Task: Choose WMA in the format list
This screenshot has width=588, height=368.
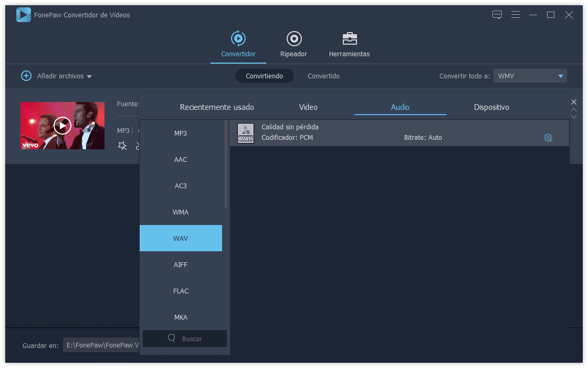Action: point(181,212)
